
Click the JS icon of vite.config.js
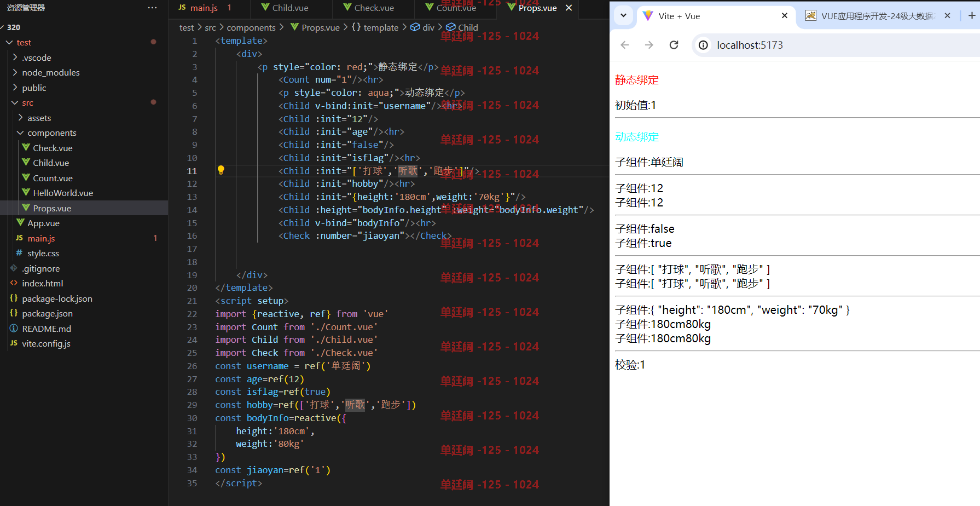[14, 343]
